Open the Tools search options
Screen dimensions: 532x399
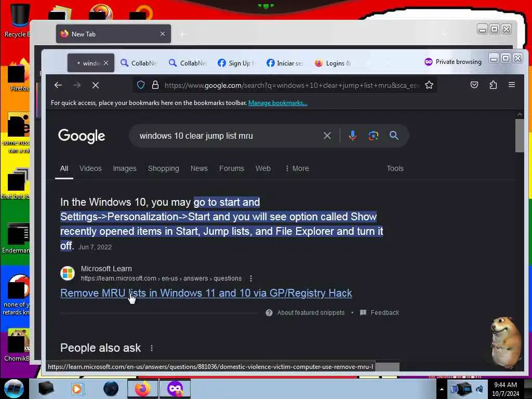pos(395,169)
